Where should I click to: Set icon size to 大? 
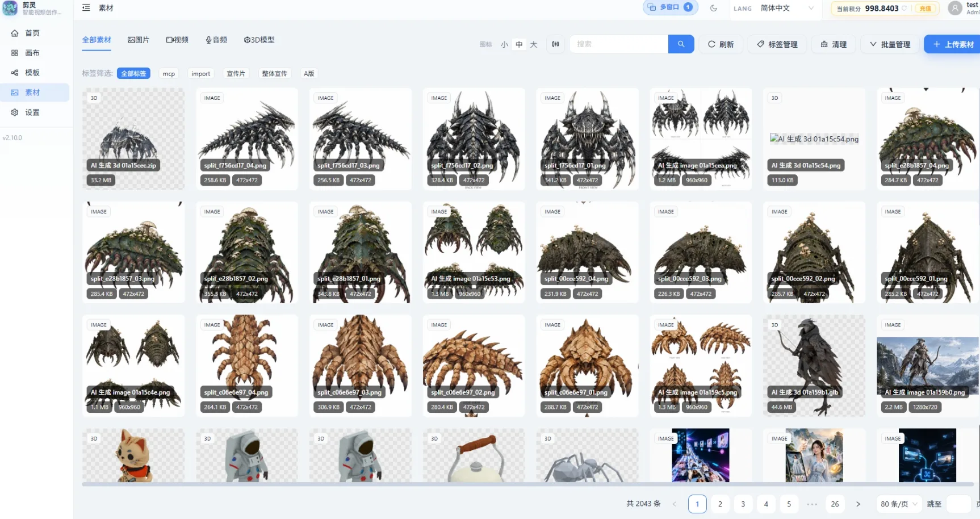(533, 44)
